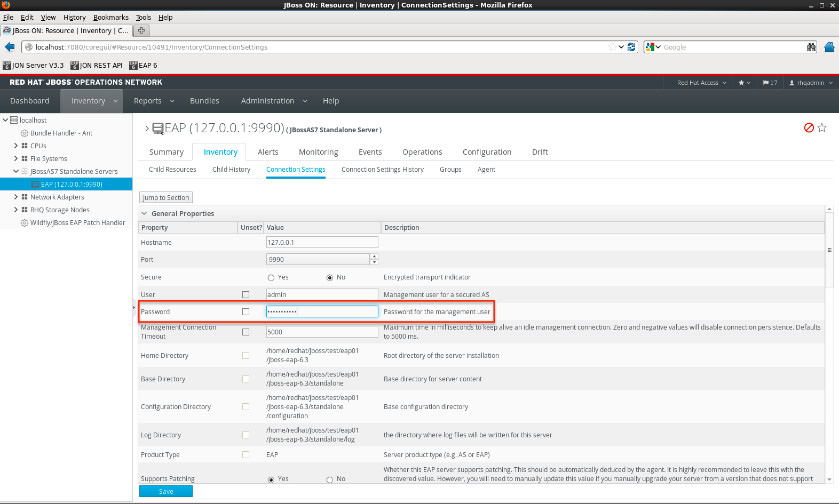
Task: Click the properties panel vertical scrollbar
Action: [829, 250]
